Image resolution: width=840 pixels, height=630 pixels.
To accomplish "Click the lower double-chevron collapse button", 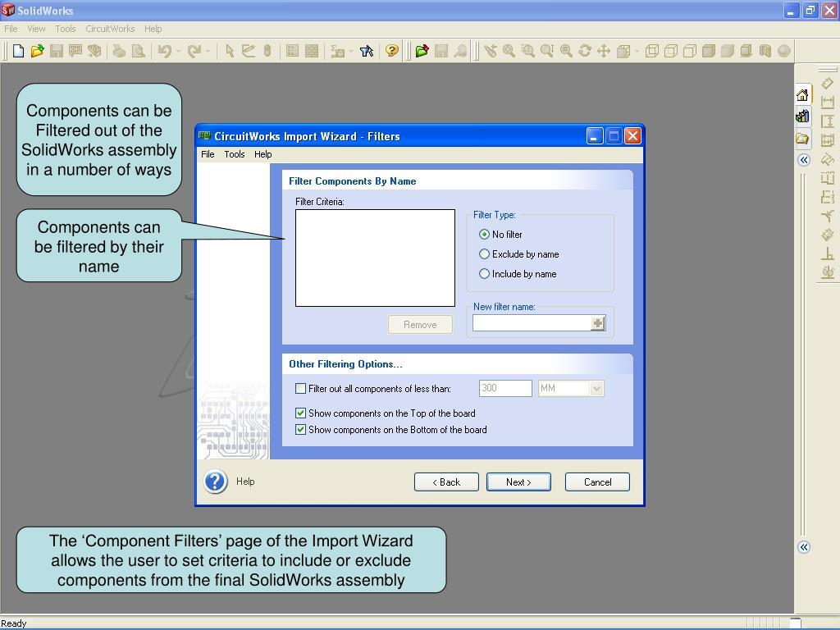I will point(804,547).
